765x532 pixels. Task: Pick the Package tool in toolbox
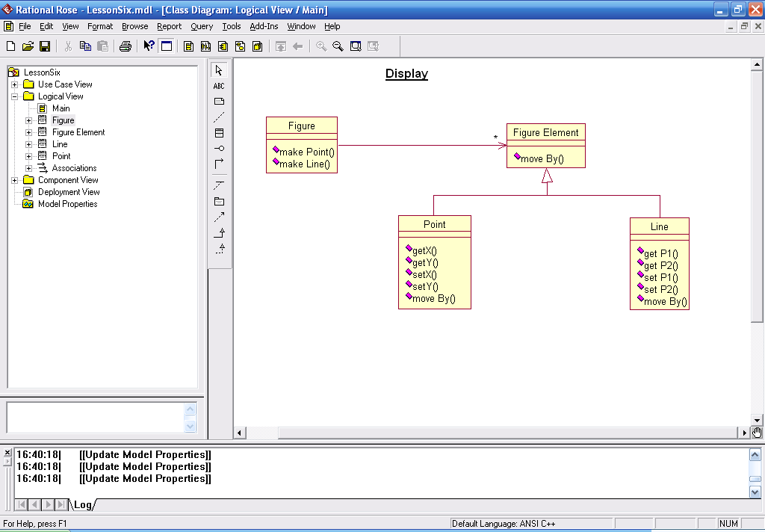coord(219,202)
